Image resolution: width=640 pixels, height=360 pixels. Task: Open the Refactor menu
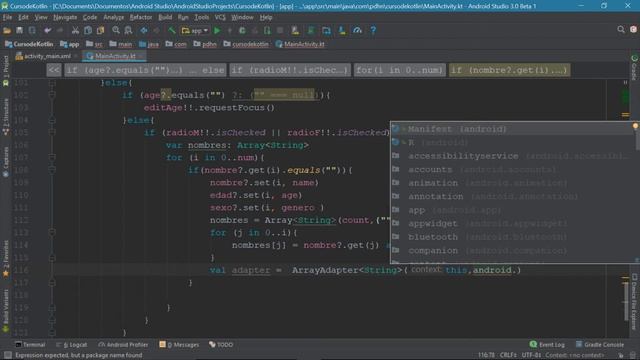(x=140, y=18)
